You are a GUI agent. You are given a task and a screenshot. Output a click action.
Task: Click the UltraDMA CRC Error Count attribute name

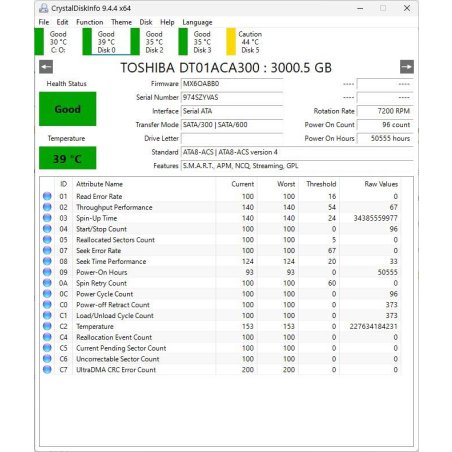point(116,370)
